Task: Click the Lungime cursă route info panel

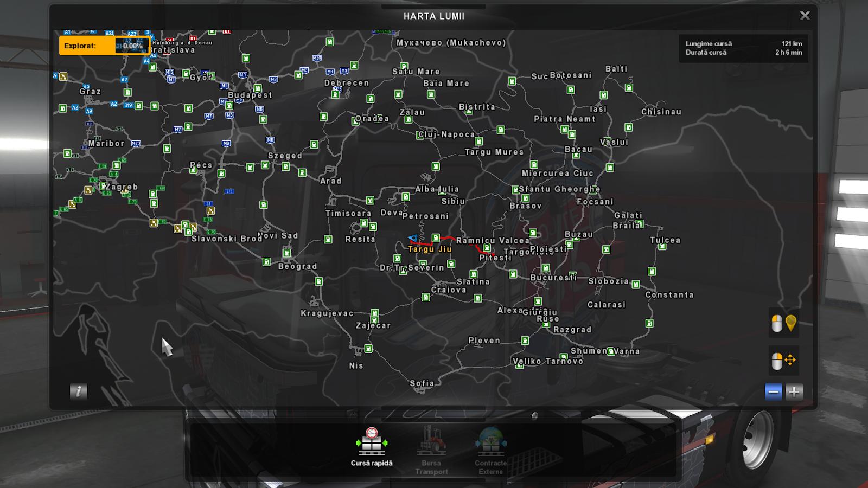Action: coord(743,48)
